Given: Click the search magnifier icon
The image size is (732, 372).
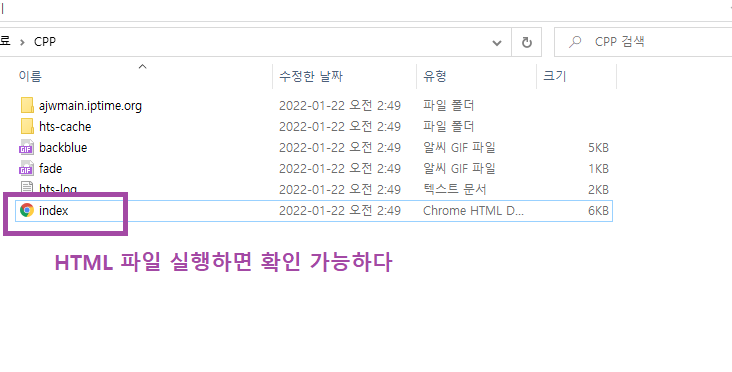Looking at the screenshot, I should (x=575, y=42).
